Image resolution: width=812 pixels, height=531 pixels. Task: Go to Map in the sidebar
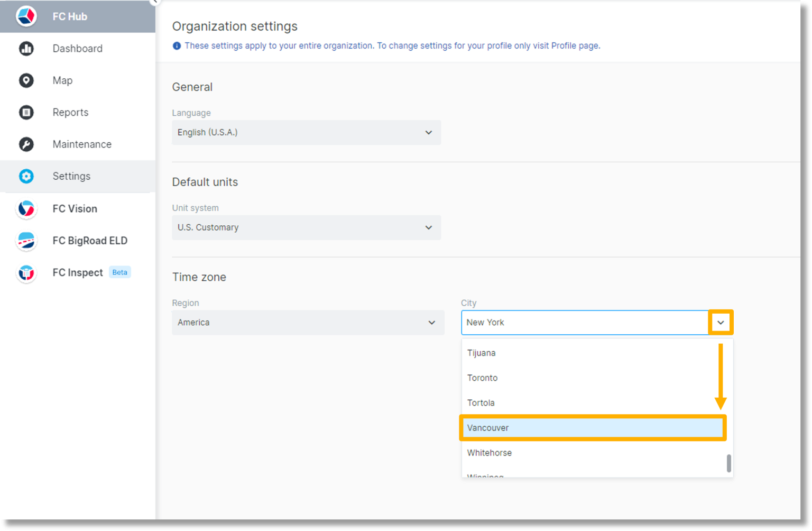click(x=78, y=80)
